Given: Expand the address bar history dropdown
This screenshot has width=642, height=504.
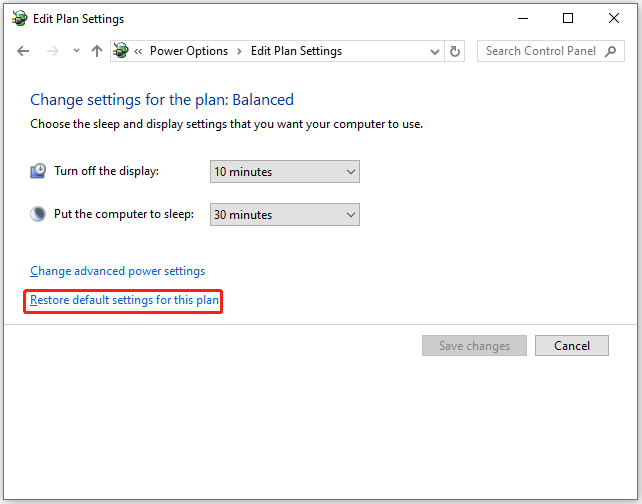Looking at the screenshot, I should [x=434, y=51].
